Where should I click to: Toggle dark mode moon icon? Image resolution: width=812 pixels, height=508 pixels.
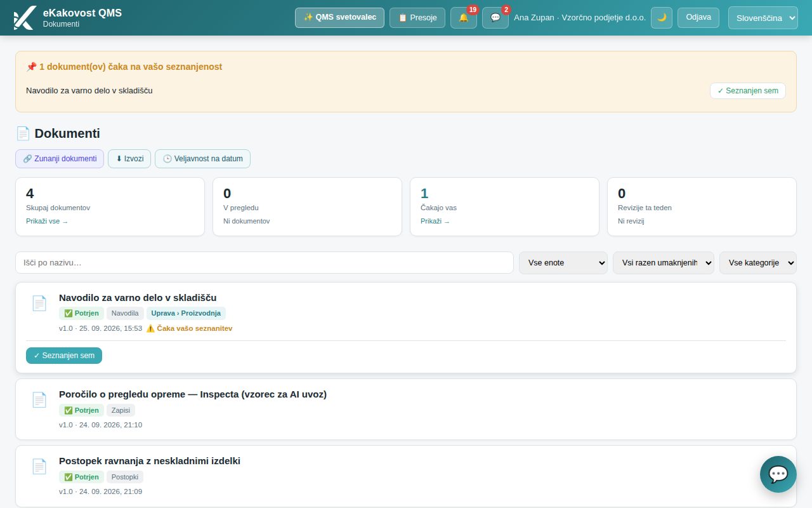[662, 18]
